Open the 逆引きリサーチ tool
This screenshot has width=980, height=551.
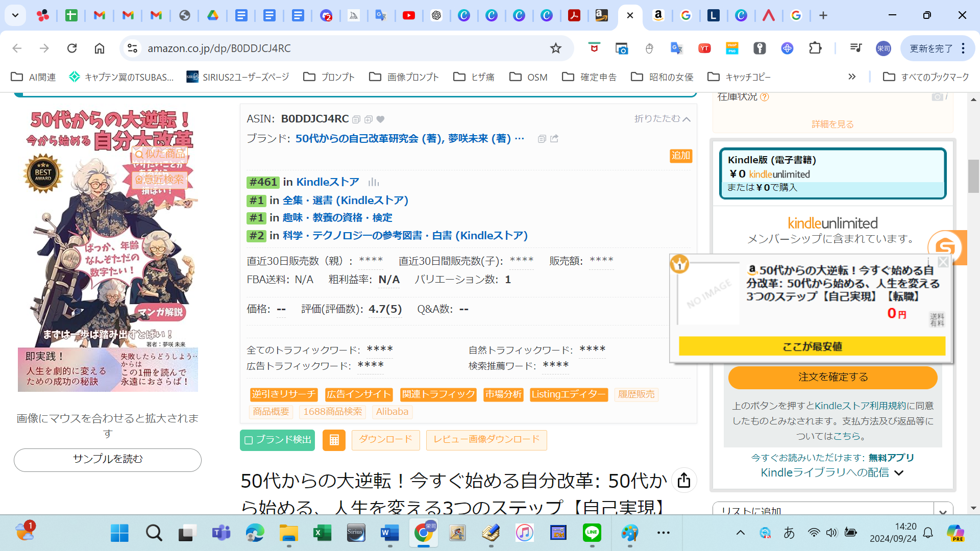284,394
